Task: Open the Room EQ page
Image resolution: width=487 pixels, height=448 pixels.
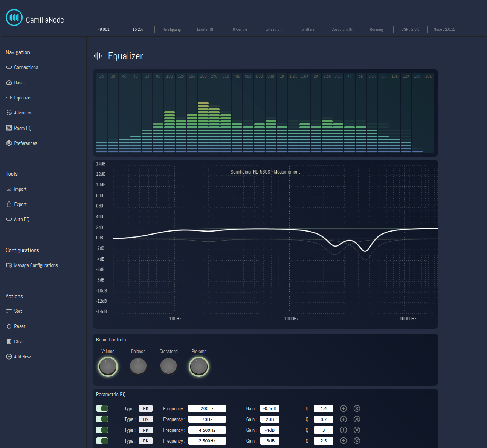Action: tap(23, 128)
